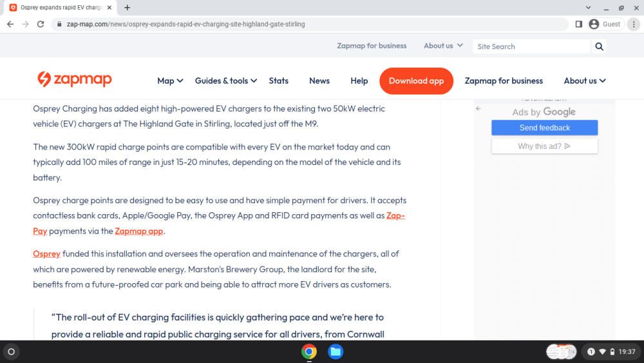Screen dimensions: 644x363
Task: Reload the current page
Action: (x=40, y=25)
